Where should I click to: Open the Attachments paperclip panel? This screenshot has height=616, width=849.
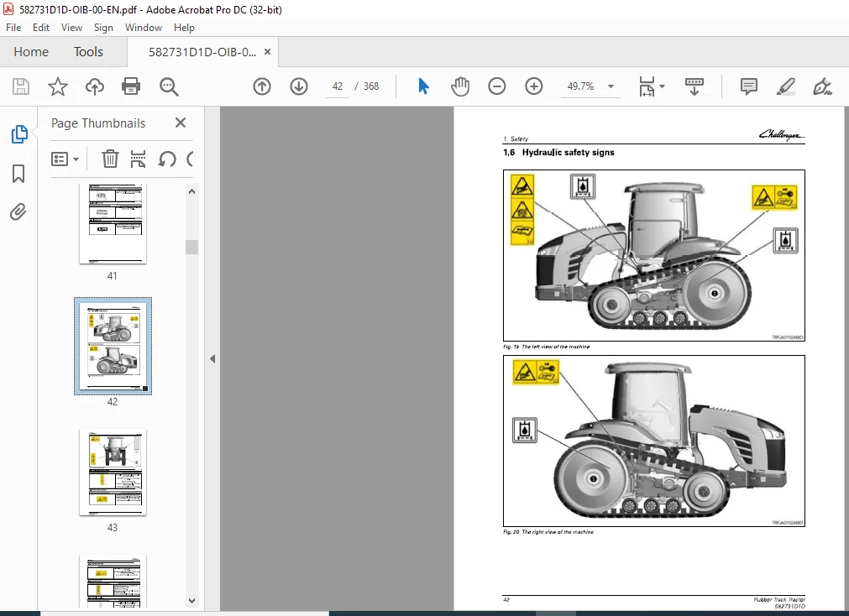coord(18,211)
